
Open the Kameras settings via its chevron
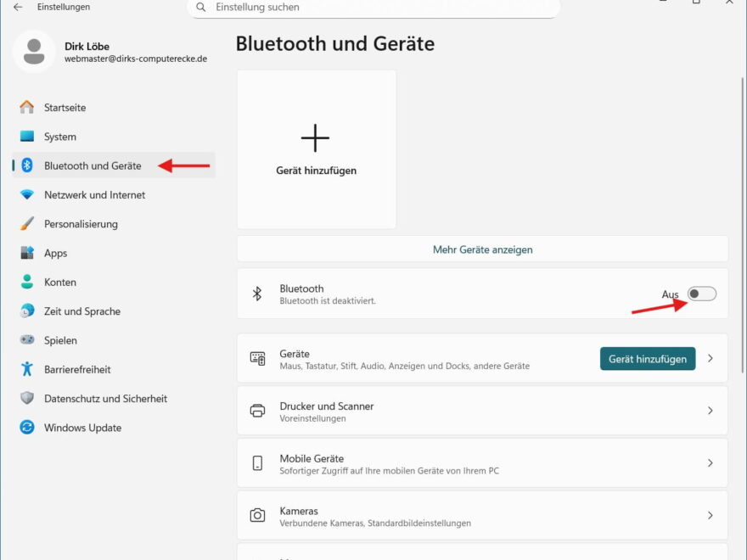pos(710,515)
